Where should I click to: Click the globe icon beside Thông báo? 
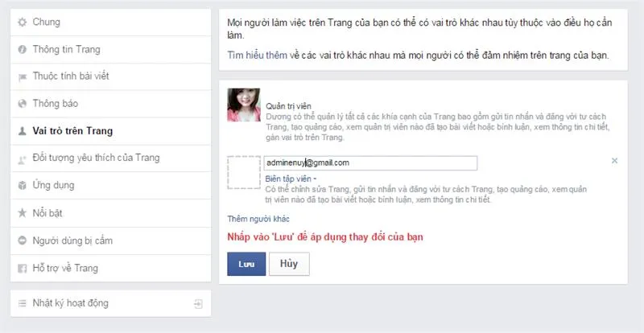23,105
